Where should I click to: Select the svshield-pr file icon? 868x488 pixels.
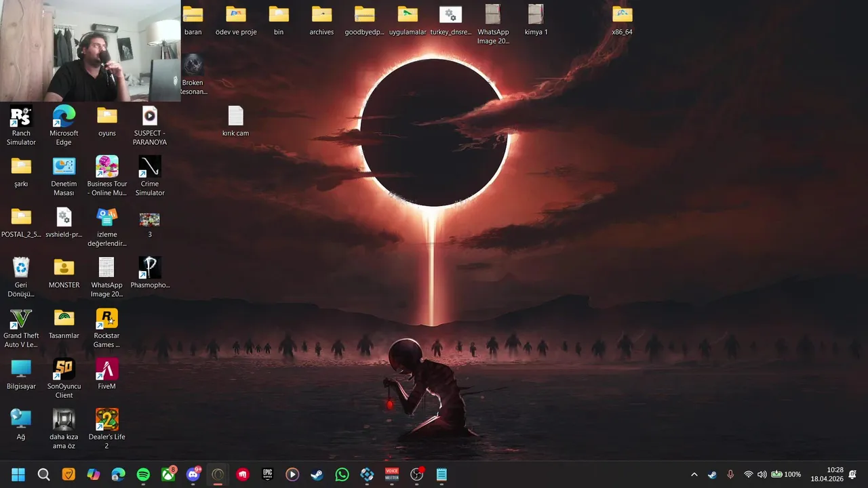[64, 223]
